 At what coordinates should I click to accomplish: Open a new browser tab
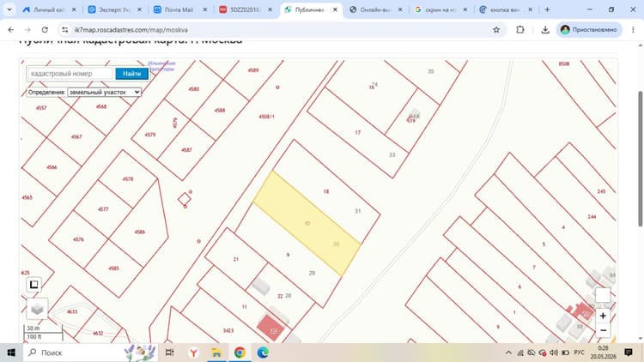click(547, 9)
